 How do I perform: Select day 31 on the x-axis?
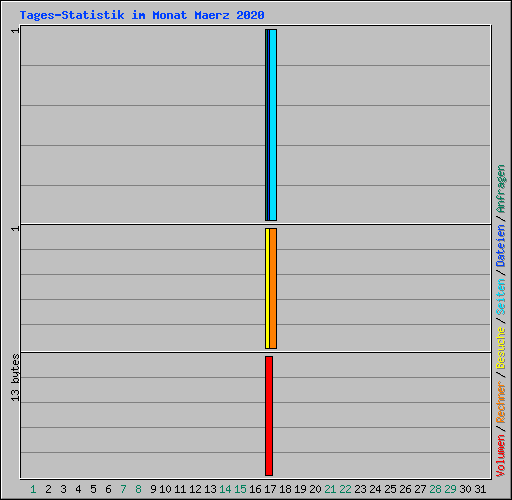pos(480,489)
